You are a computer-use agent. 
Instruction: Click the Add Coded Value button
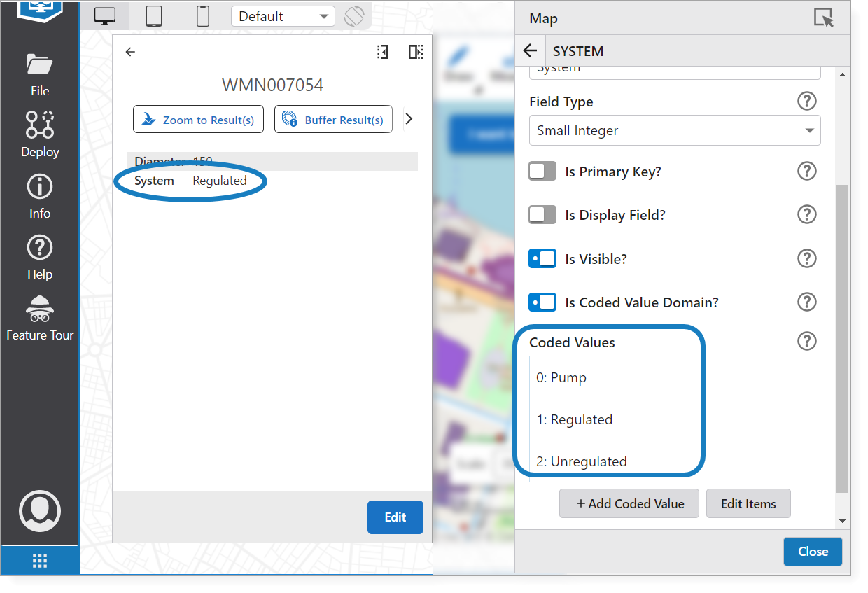pyautogui.click(x=629, y=503)
